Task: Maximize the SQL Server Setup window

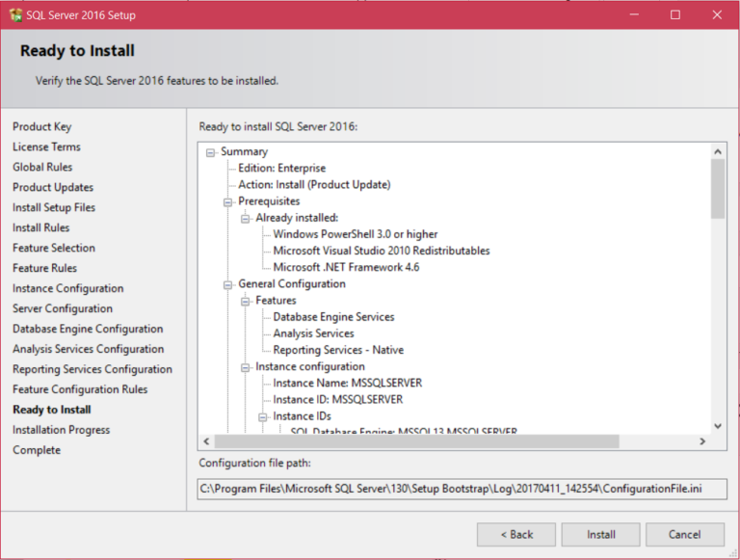Action: coord(675,14)
